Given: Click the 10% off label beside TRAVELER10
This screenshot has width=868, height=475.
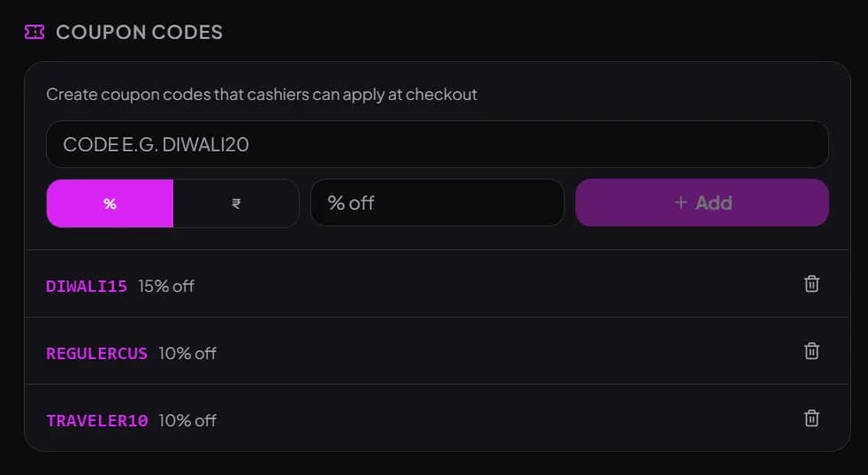Looking at the screenshot, I should tap(187, 421).
